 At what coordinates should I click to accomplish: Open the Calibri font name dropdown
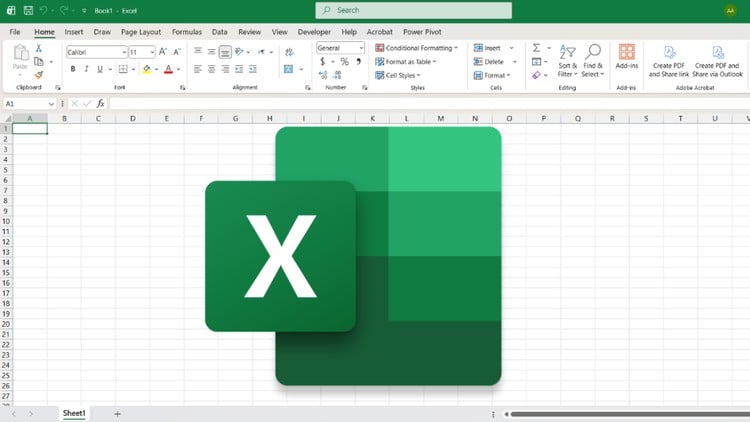124,52
